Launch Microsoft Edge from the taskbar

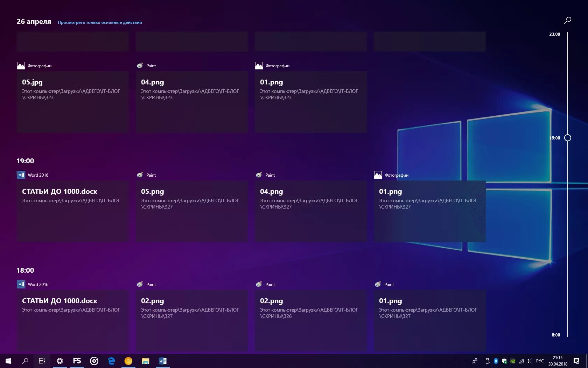pyautogui.click(x=111, y=361)
